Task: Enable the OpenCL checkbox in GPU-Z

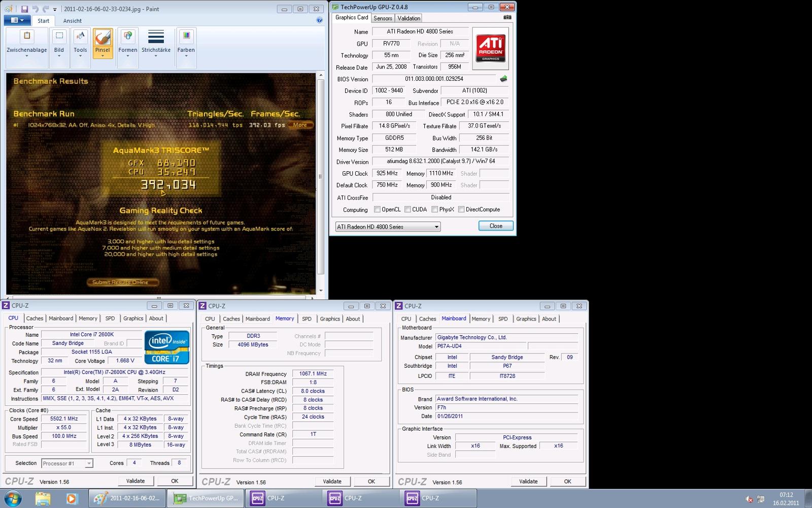Action: [x=377, y=209]
